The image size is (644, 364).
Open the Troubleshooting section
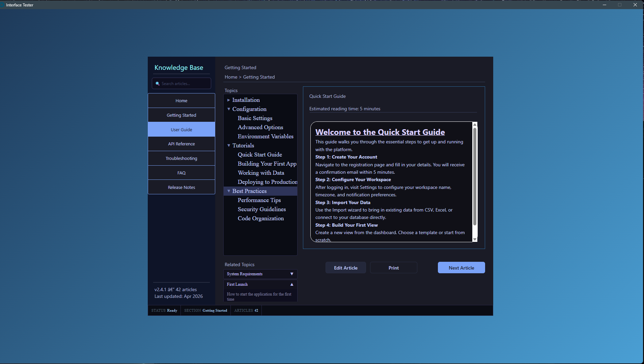[181, 159]
